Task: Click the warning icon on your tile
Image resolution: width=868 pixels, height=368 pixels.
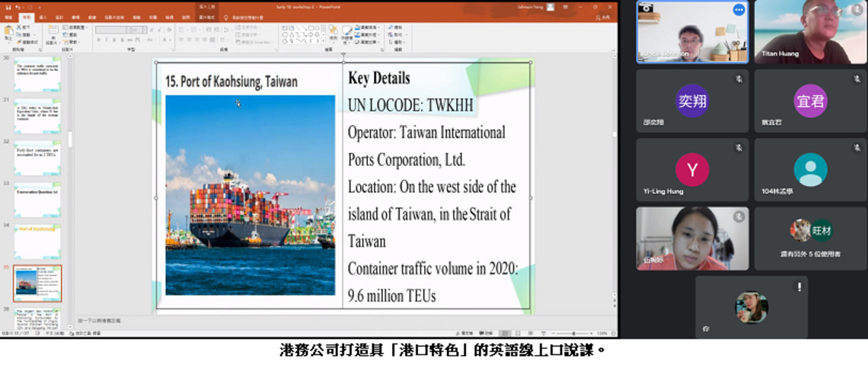Action: 799,286
